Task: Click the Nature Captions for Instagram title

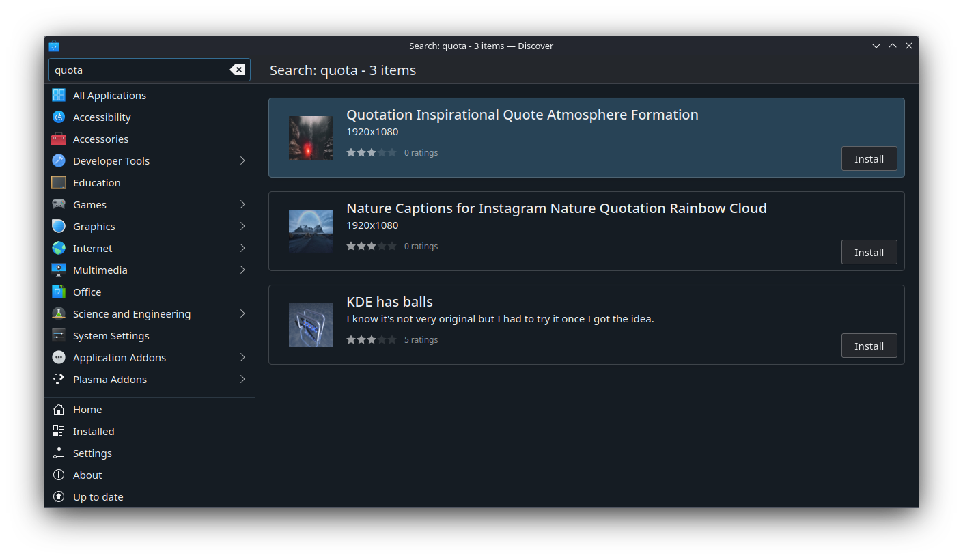Action: click(x=557, y=208)
